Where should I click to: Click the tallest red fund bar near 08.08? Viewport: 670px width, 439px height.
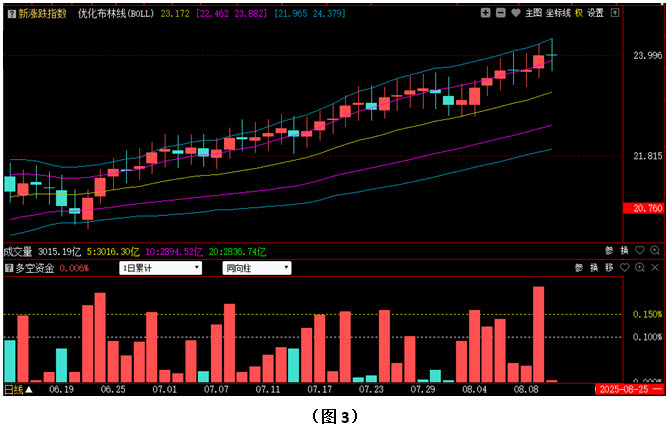click(x=538, y=334)
